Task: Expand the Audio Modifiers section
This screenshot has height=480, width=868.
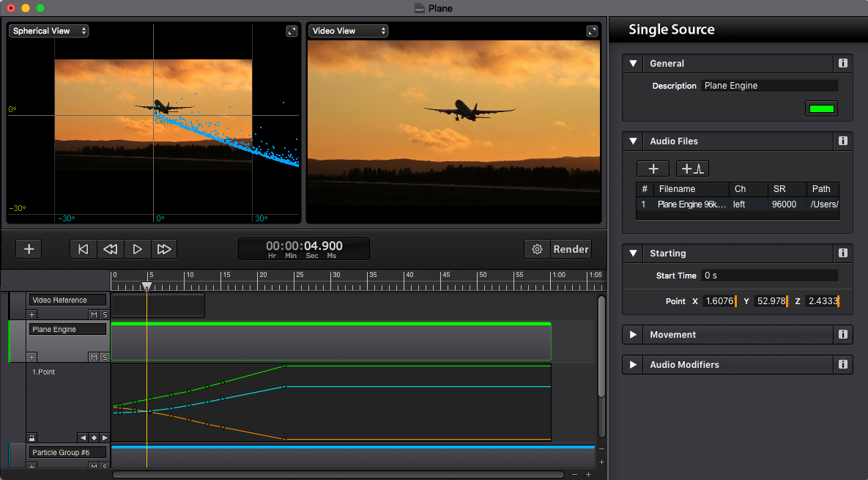Action: pos(633,365)
